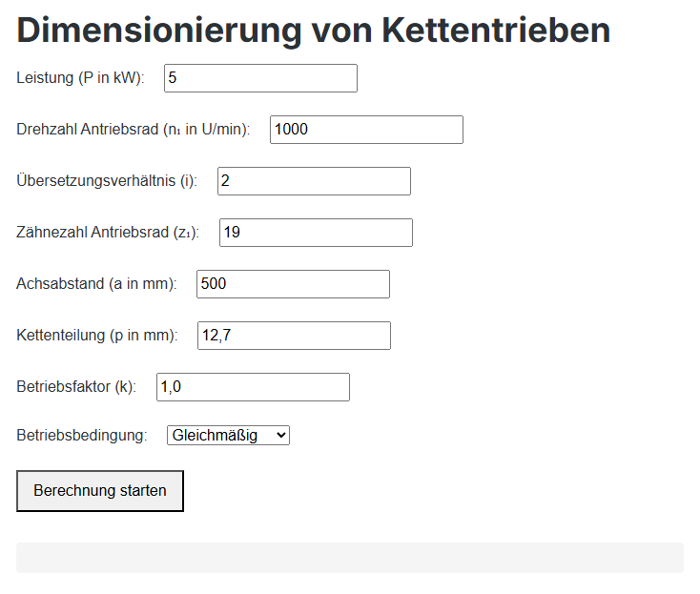Focus the Achsabstand input with value 500
Viewport: 700px width, 594px height.
pyautogui.click(x=293, y=284)
